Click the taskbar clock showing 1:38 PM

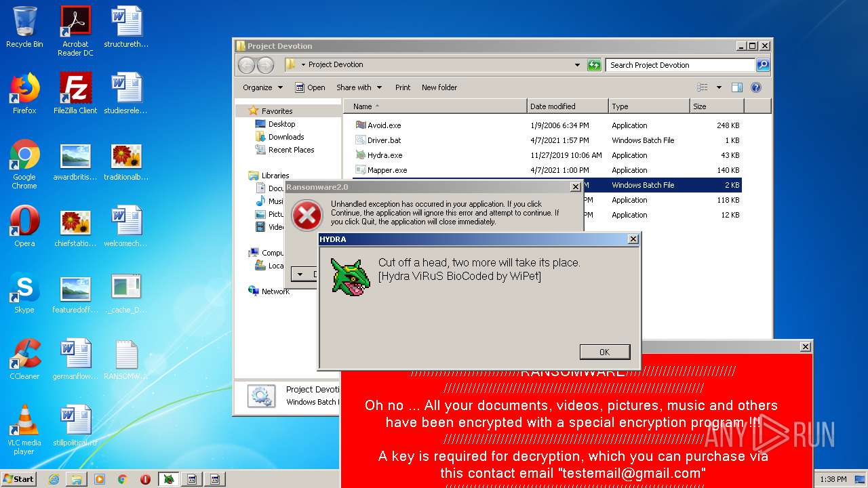tap(833, 479)
